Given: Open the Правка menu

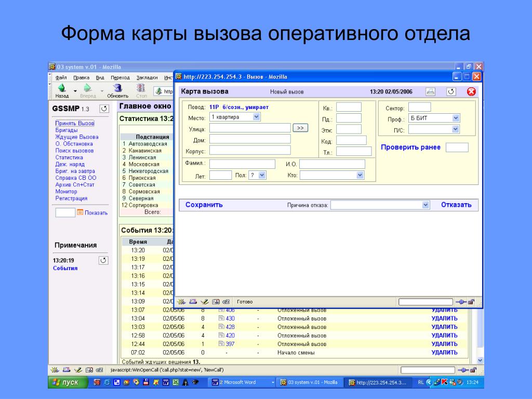Looking at the screenshot, I should click(x=82, y=77).
